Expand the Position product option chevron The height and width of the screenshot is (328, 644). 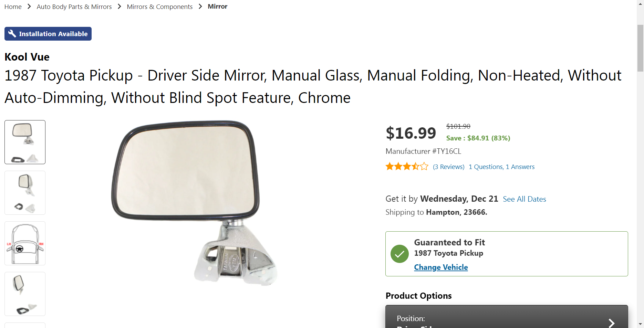coord(611,323)
